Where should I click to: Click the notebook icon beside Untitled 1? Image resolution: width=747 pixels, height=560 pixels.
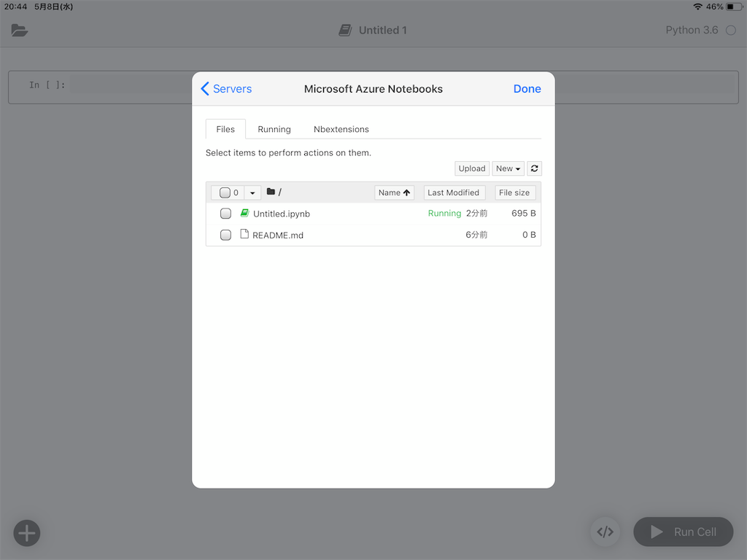[x=345, y=31]
